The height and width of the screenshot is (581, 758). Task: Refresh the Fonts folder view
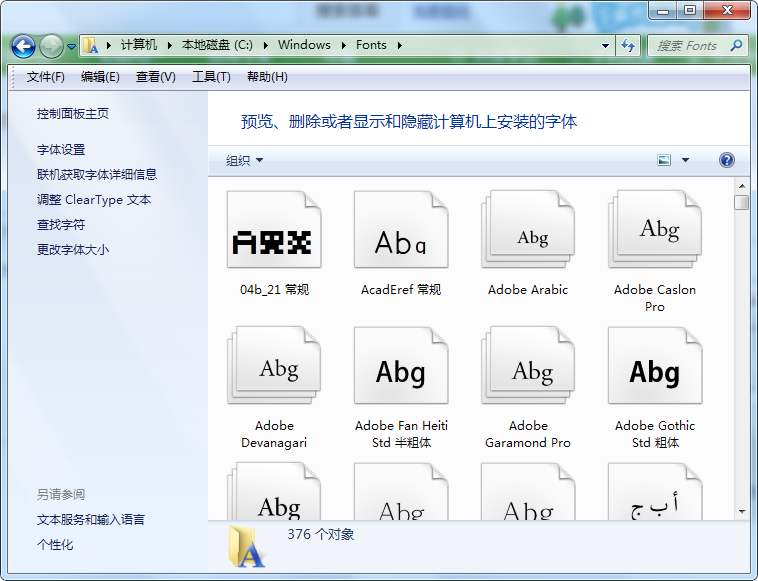628,46
